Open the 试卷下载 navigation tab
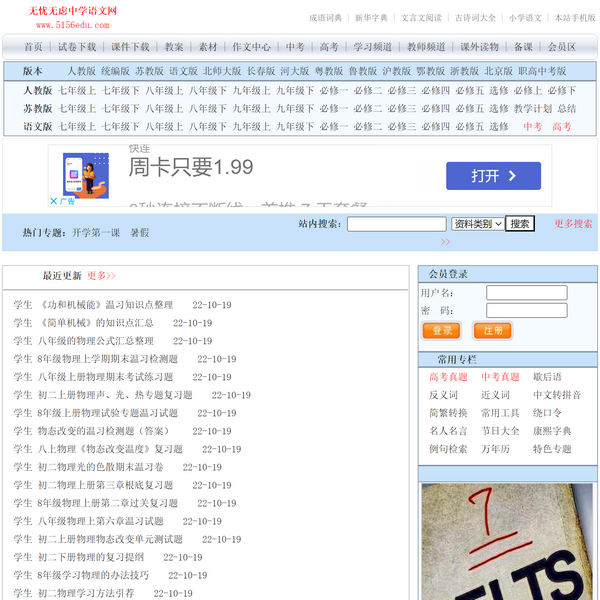Screen dimensions: 600x600 pyautogui.click(x=77, y=47)
